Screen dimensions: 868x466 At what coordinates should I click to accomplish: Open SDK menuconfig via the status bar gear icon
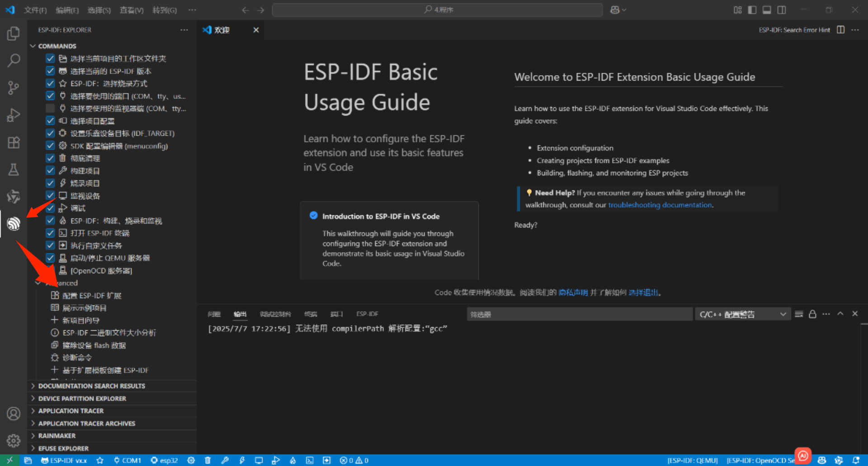click(191, 460)
